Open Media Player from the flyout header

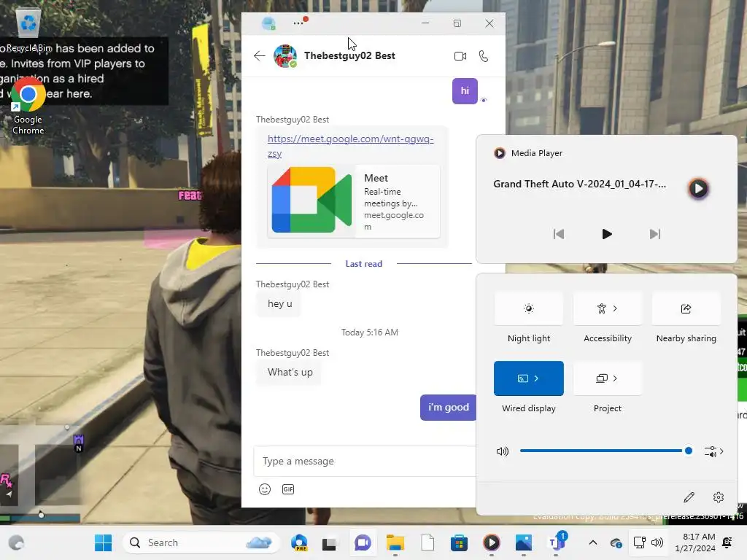[528, 153]
